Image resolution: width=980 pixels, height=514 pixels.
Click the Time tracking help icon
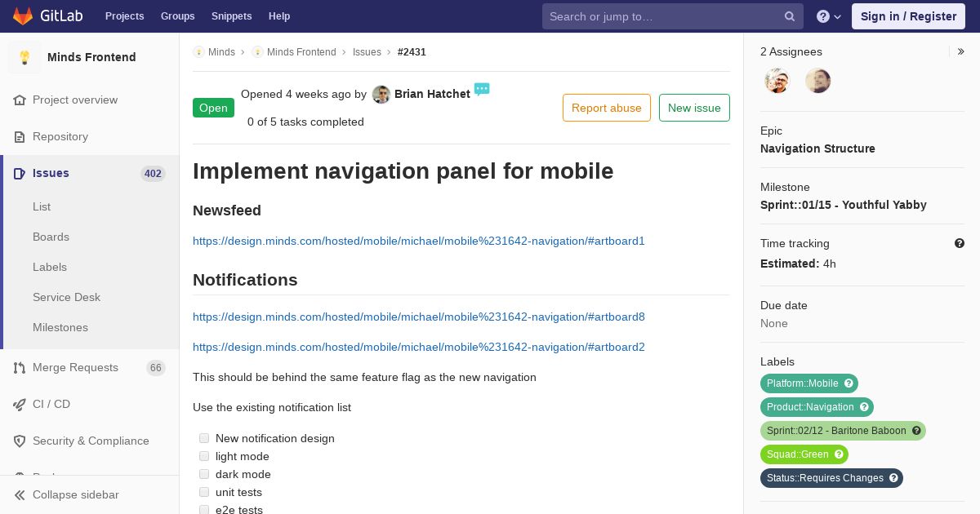pos(960,243)
